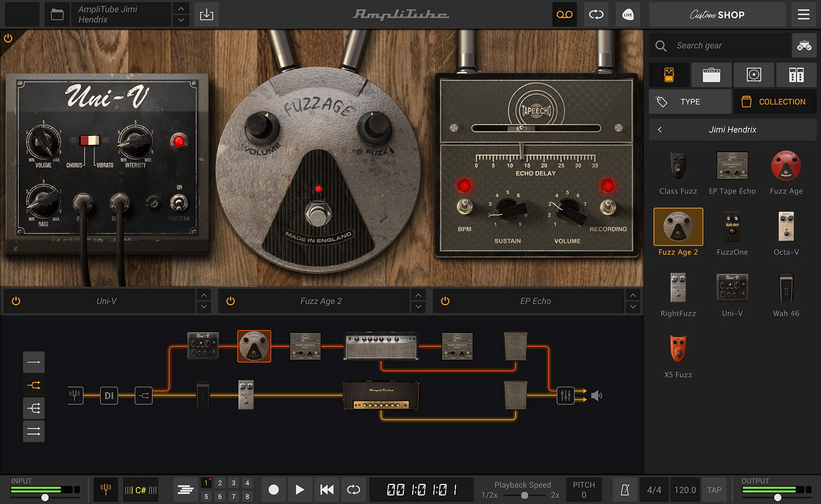Image resolution: width=821 pixels, height=504 pixels.
Task: Open the track list lines icon
Action: pyautogui.click(x=186, y=489)
